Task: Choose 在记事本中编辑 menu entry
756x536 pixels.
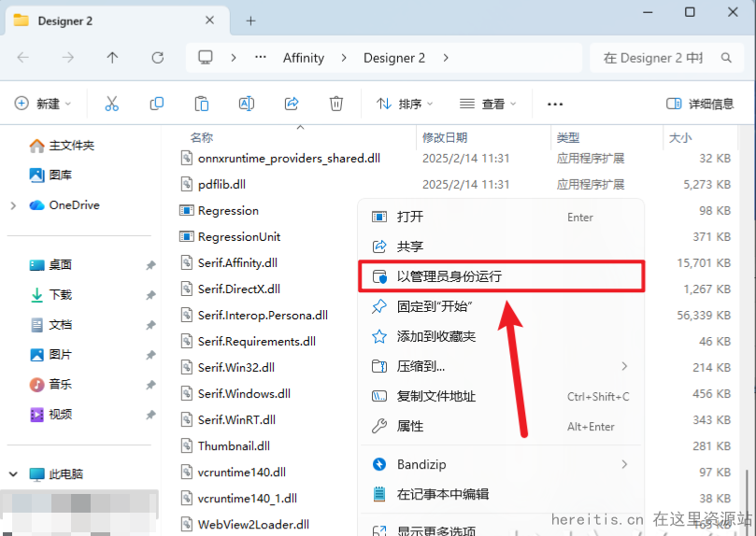Action: [x=502, y=494]
